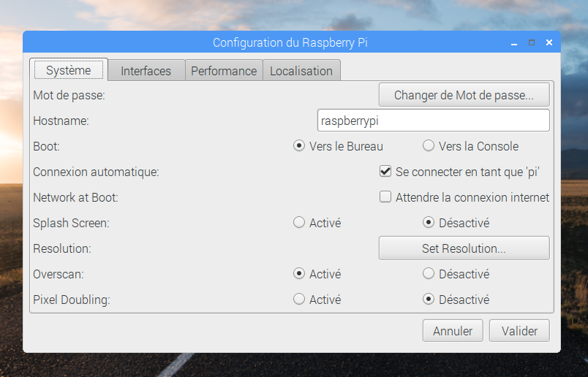
Task: Click the Boot label text
Action: pos(47,146)
